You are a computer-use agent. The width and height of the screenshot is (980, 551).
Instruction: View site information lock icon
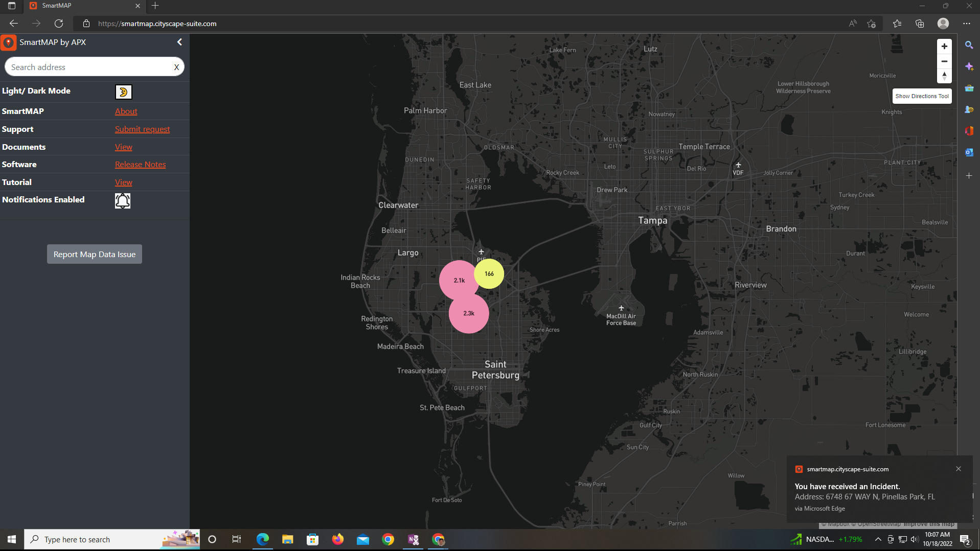tap(86, 24)
